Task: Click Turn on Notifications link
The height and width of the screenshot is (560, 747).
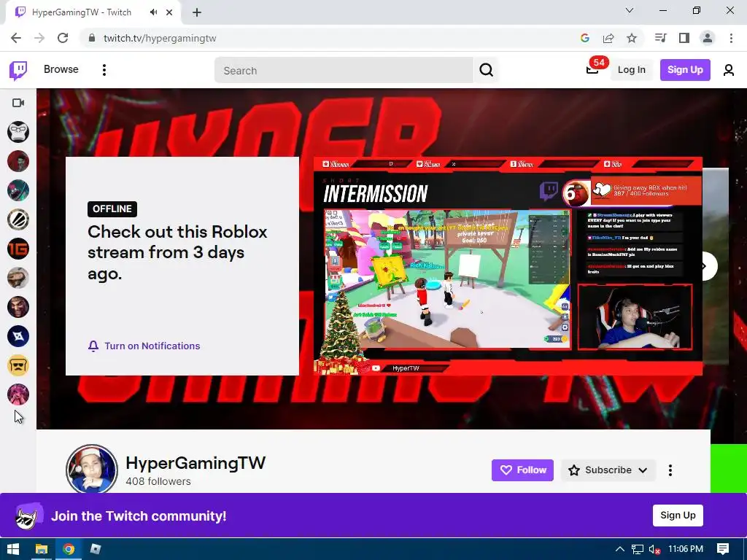Action: (144, 346)
